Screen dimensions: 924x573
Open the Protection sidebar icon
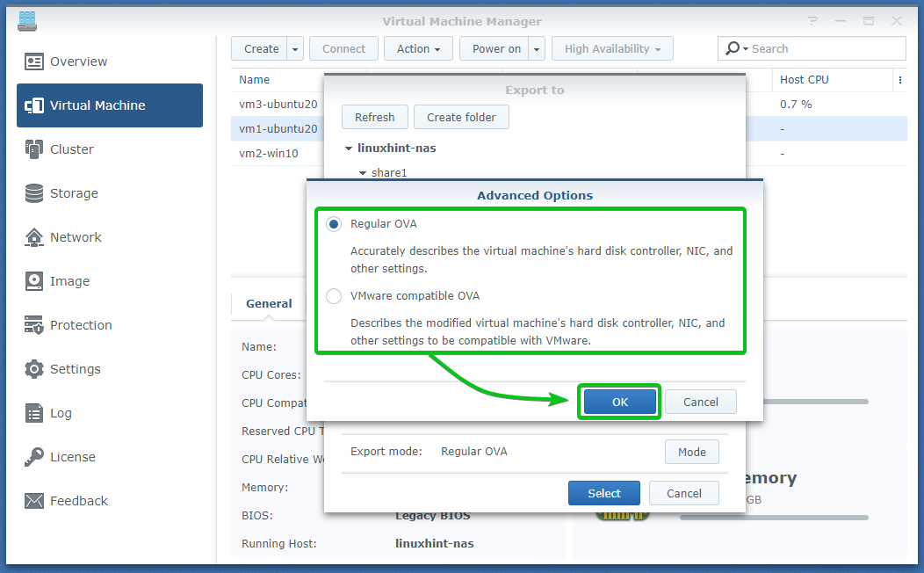pyautogui.click(x=33, y=325)
